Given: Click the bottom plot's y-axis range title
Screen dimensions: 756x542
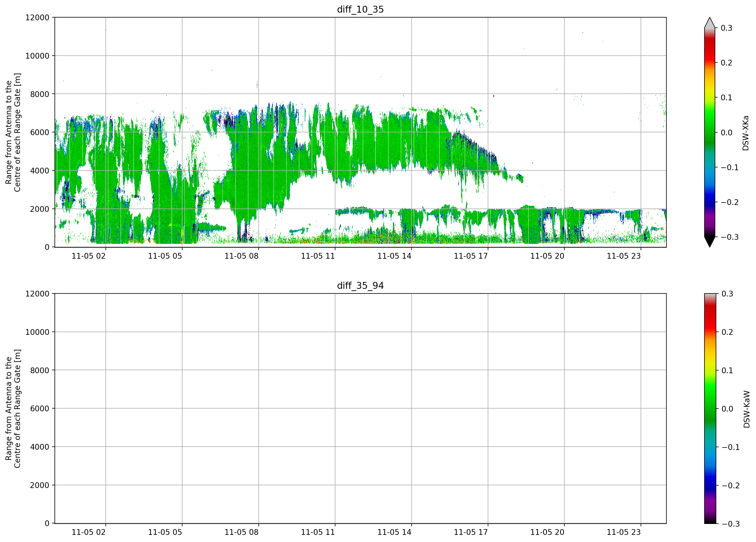Looking at the screenshot, I should (13, 409).
